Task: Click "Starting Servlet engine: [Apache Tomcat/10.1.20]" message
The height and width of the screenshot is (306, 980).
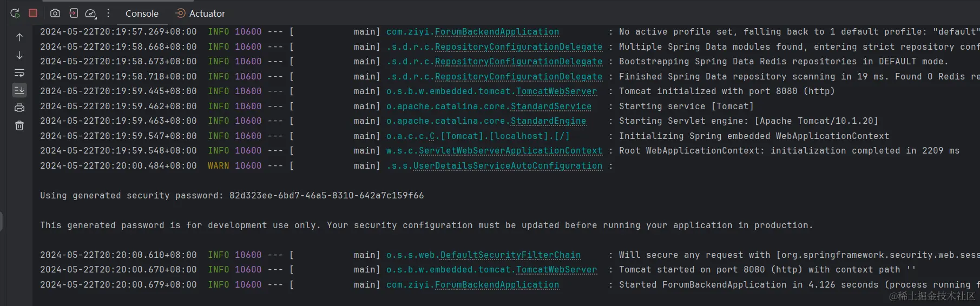Action: tap(748, 121)
